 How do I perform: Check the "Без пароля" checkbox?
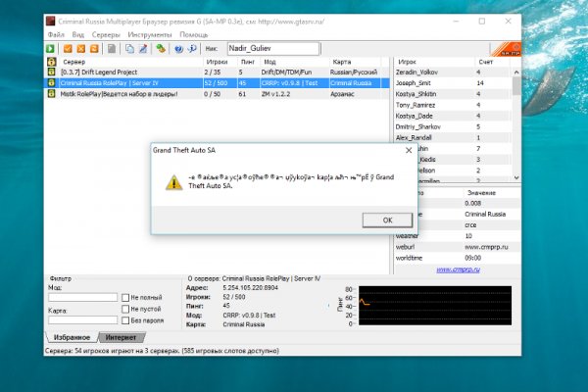coord(124,320)
